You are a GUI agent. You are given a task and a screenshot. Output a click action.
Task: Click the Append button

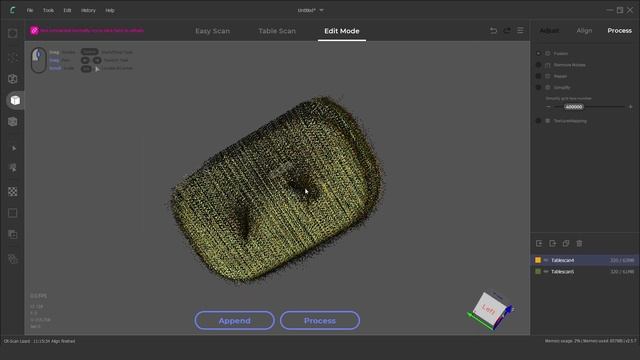(x=234, y=321)
